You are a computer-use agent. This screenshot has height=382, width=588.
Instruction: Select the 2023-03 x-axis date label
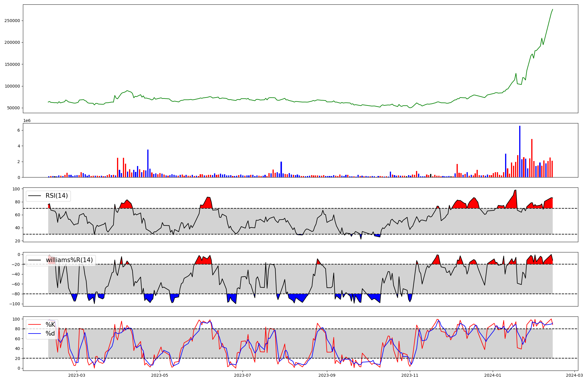tap(77, 375)
